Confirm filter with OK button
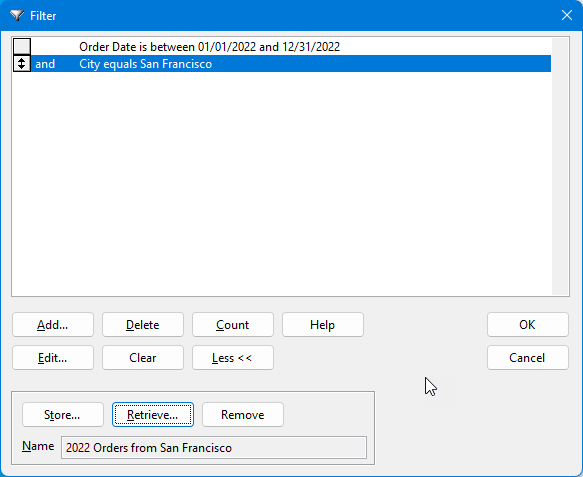The image size is (583, 477). [x=528, y=325]
